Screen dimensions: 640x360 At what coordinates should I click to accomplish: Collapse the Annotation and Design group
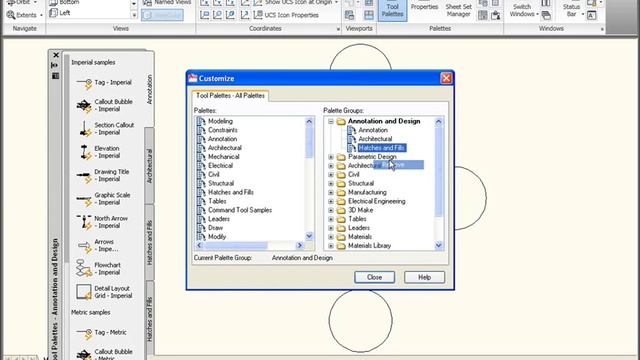pos(331,121)
